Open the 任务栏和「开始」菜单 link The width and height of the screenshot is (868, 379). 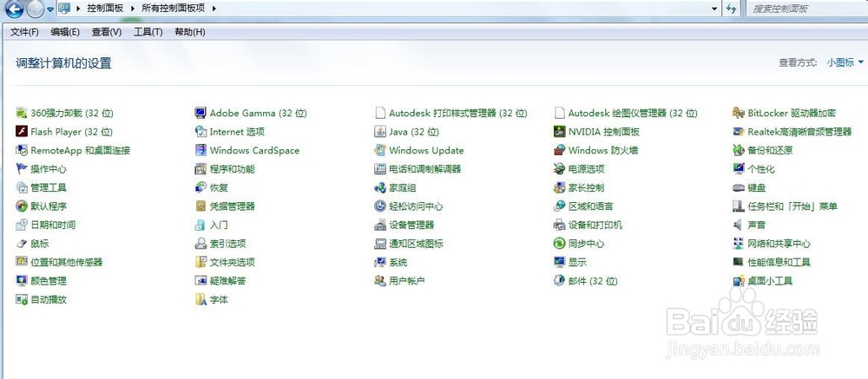(x=792, y=206)
